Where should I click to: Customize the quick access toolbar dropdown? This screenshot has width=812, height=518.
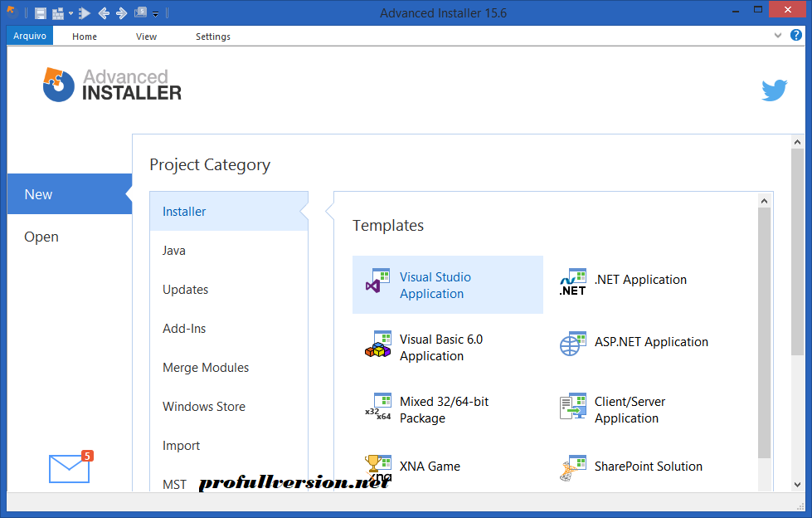point(155,12)
